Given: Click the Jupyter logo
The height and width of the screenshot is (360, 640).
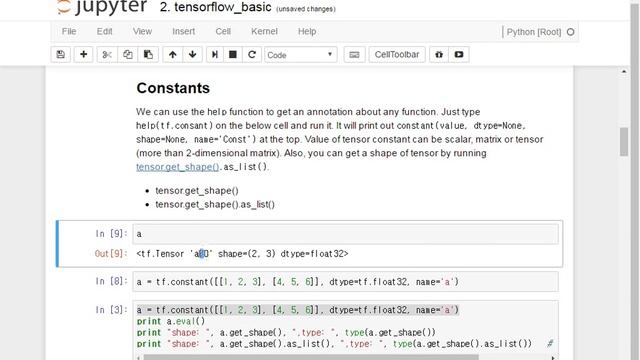Looking at the screenshot, I should pyautogui.click(x=101, y=7).
